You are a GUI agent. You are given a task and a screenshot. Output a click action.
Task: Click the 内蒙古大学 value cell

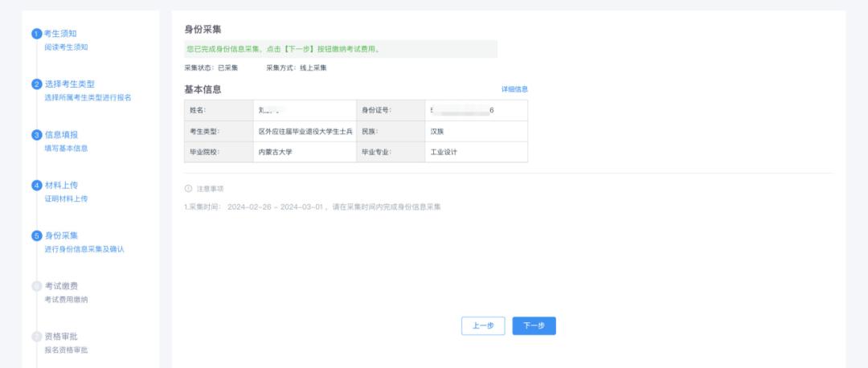click(x=305, y=152)
